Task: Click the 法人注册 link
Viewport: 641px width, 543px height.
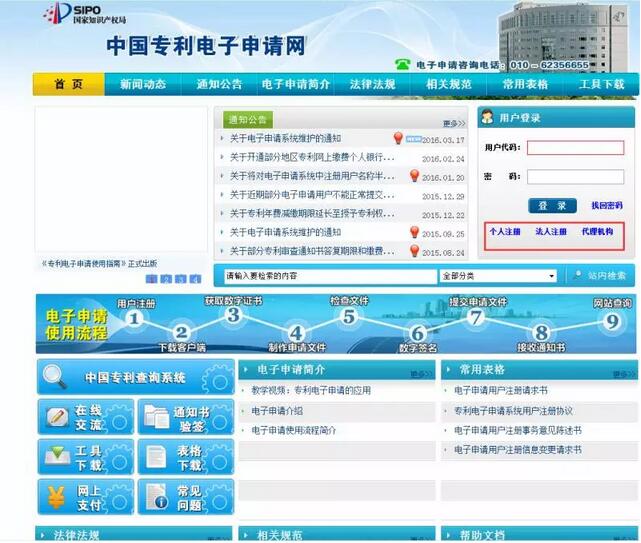Action: click(x=551, y=231)
